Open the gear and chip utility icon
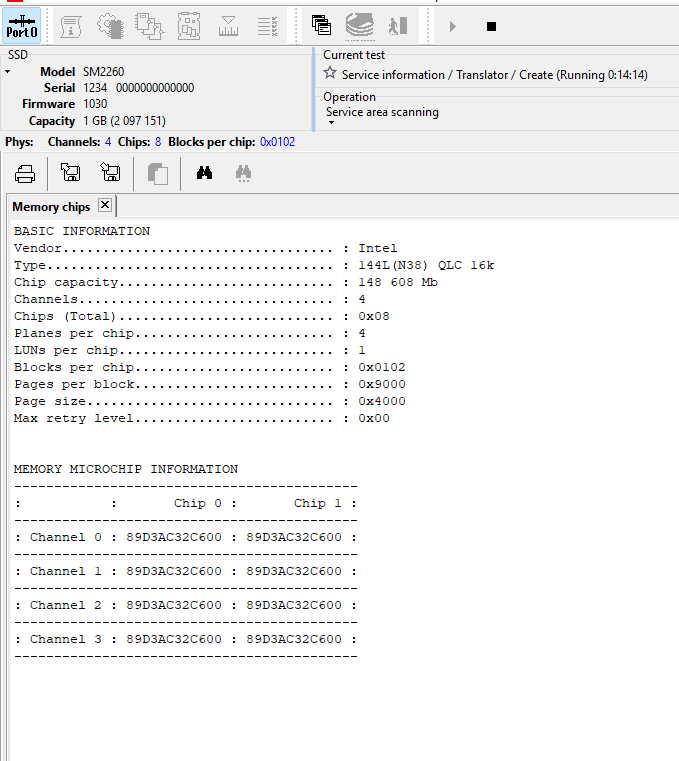 [110, 26]
